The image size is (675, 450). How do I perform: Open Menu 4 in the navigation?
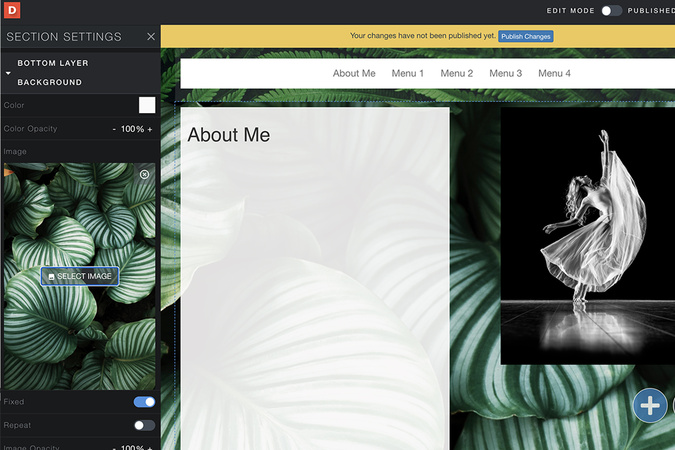pos(554,73)
